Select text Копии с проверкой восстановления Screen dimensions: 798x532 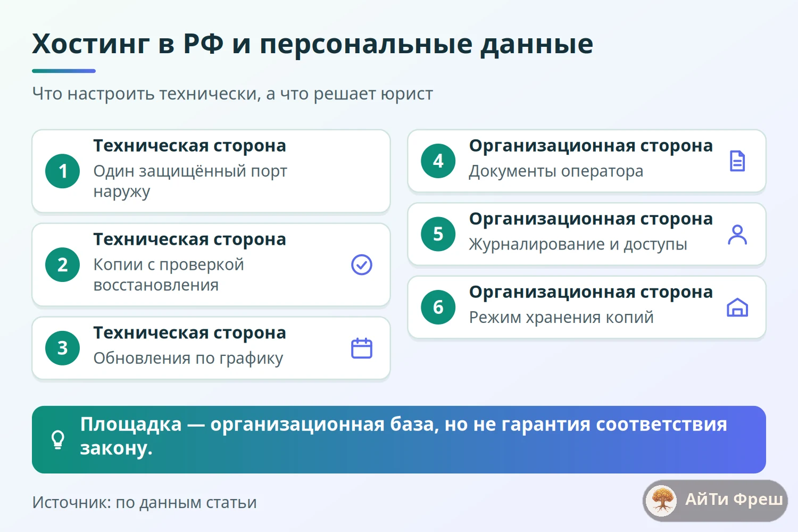coord(169,275)
